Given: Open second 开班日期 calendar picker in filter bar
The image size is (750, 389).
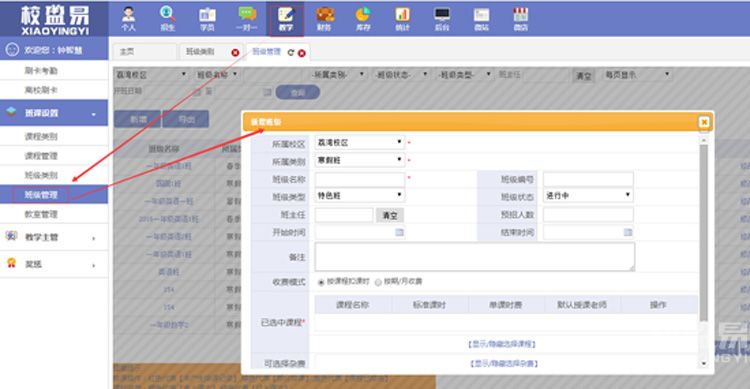Looking at the screenshot, I should click(267, 92).
